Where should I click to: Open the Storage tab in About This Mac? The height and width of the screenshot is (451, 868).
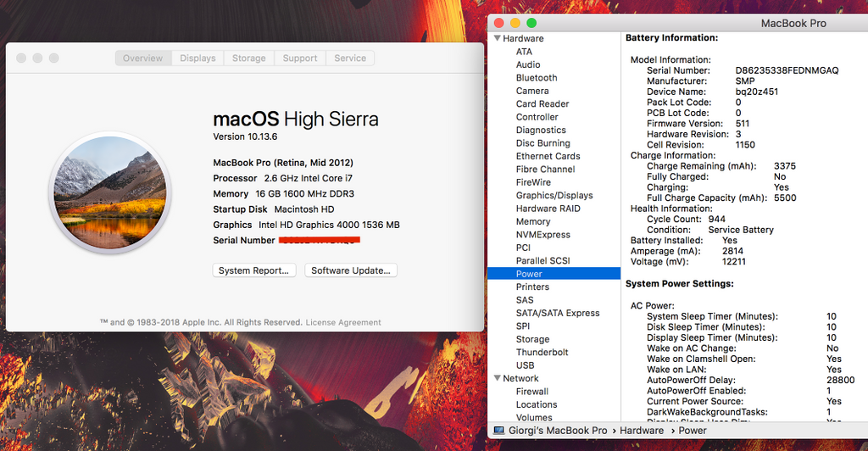pyautogui.click(x=248, y=58)
